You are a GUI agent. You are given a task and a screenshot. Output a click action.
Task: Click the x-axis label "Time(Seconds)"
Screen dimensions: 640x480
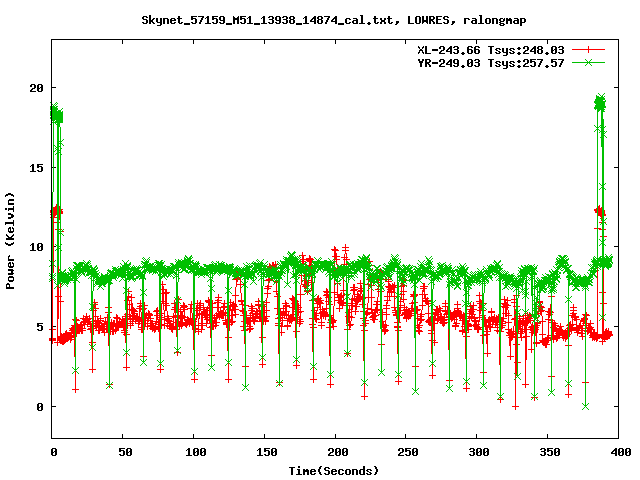pyautogui.click(x=334, y=471)
